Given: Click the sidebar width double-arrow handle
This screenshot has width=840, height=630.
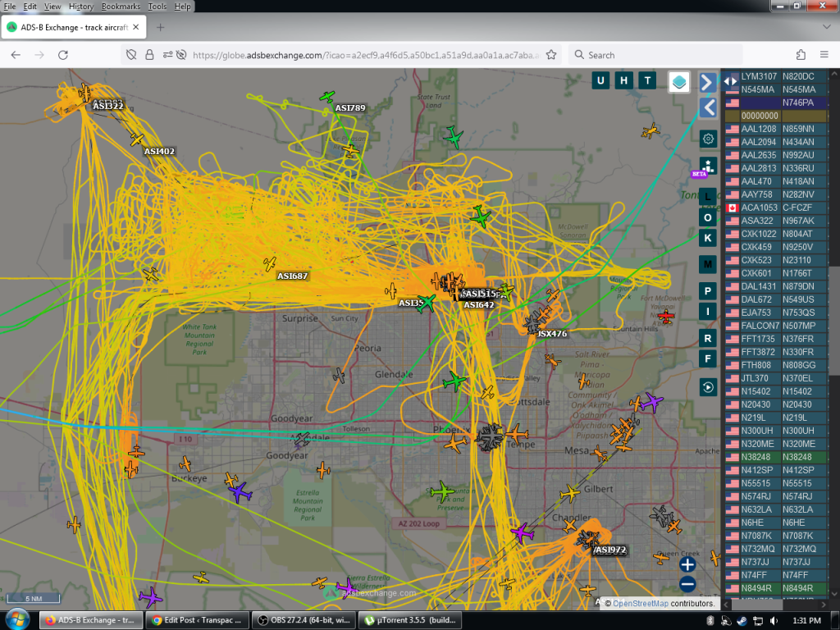Looking at the screenshot, I should click(729, 81).
